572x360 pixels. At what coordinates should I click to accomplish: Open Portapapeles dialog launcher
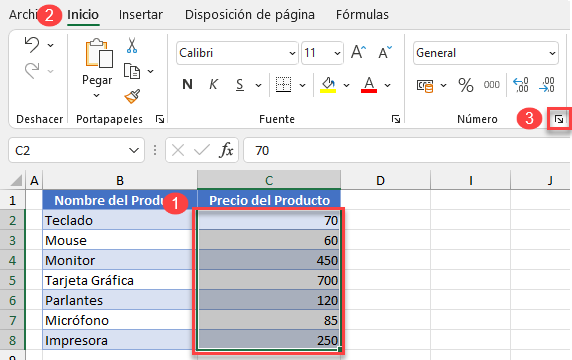tap(160, 119)
